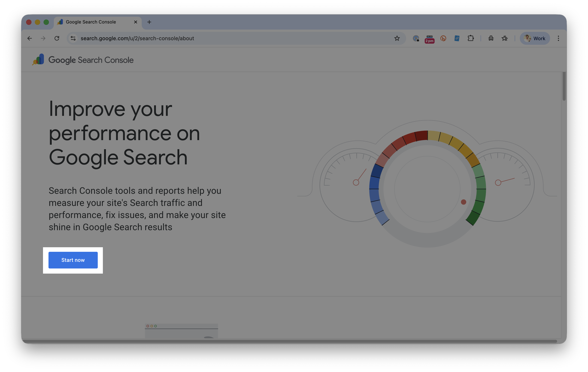Click the blue paperclip link extension
Screen dimensions: 588x372
coord(457,38)
